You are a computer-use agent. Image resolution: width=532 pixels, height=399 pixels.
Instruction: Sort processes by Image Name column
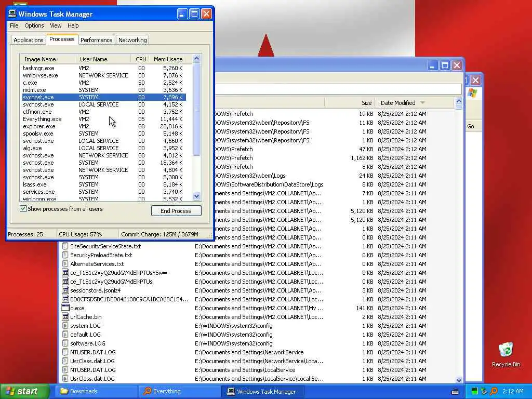click(47, 59)
